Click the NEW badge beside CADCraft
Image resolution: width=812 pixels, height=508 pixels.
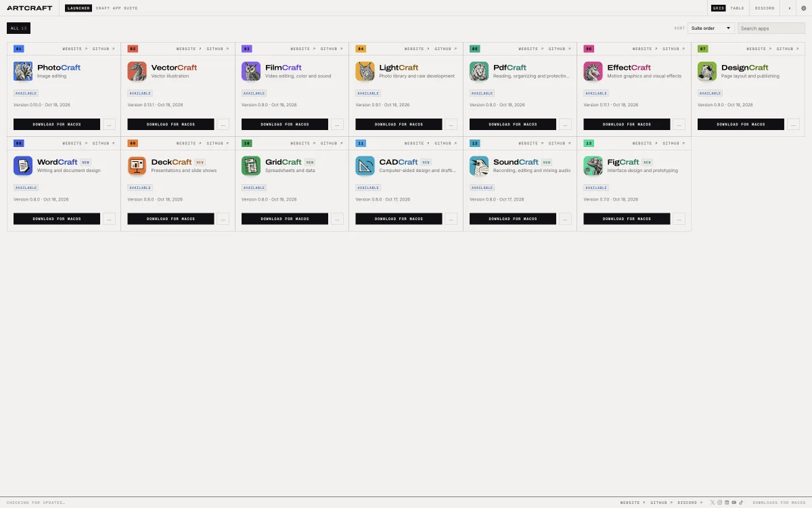coord(426,163)
